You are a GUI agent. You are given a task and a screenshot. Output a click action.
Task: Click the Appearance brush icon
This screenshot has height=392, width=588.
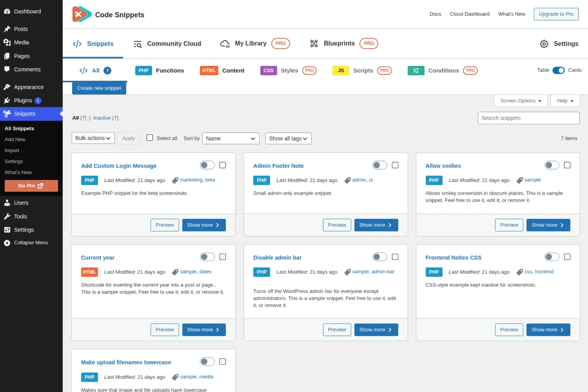[7, 87]
